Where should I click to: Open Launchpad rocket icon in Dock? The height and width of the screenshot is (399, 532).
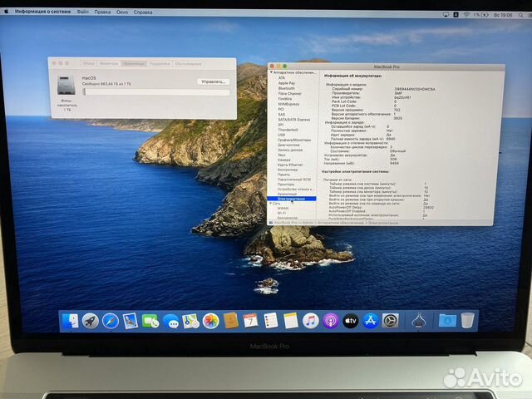[91, 321]
